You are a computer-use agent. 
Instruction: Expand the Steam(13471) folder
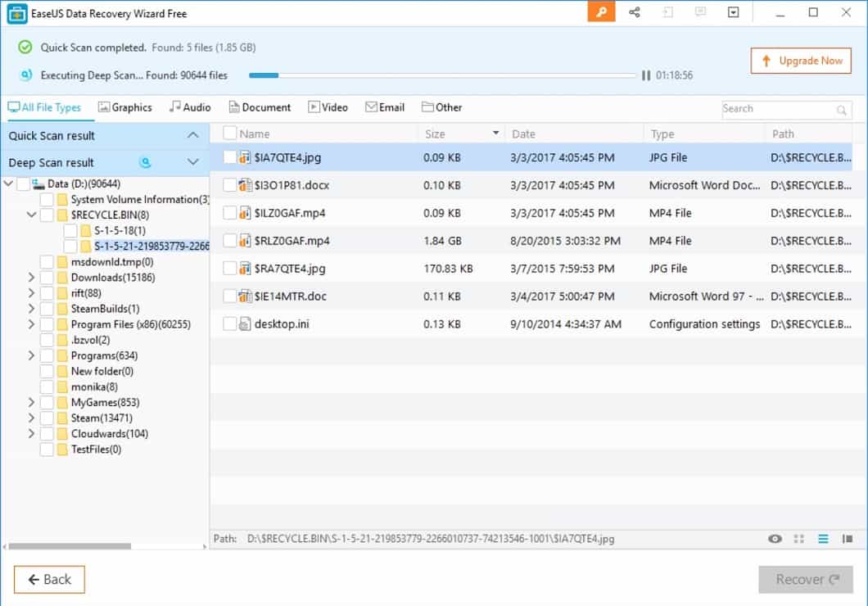(x=32, y=418)
